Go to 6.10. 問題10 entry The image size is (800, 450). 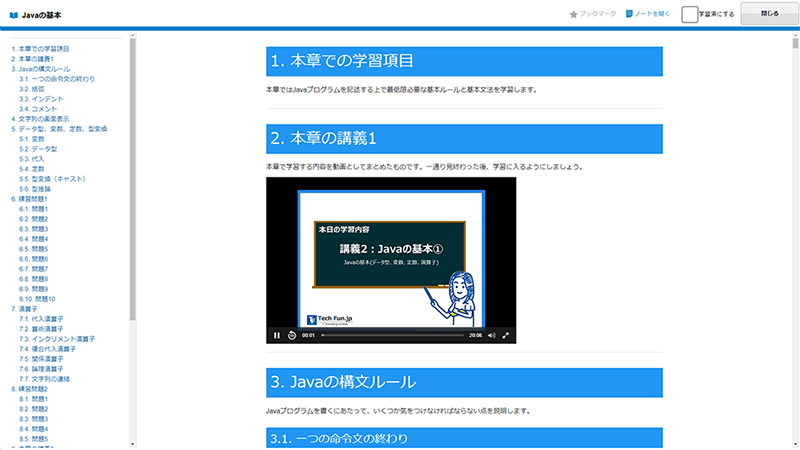tap(37, 299)
